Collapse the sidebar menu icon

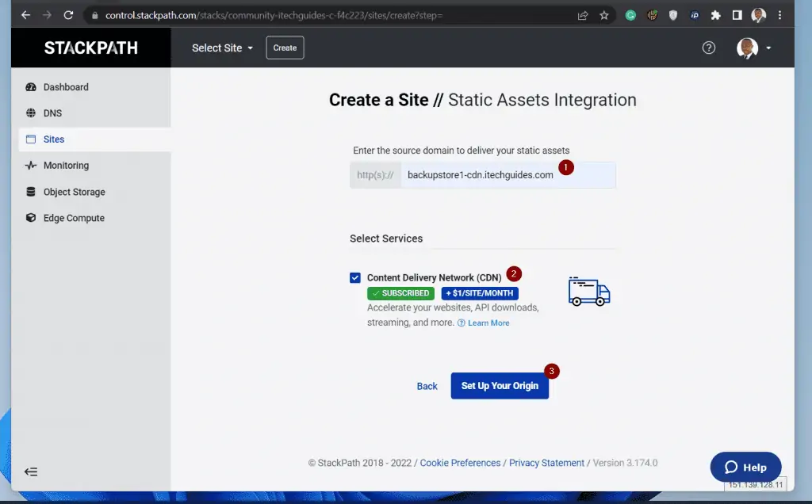(x=31, y=472)
